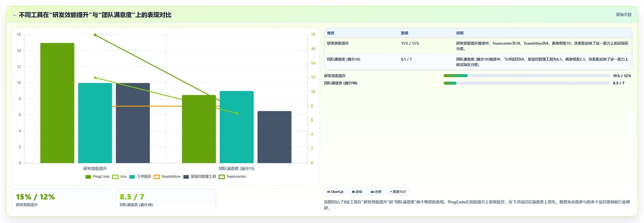The image size is (644, 223).
Task: Click the PingCode bar in 研发效能提升 group
Action: 57,103
